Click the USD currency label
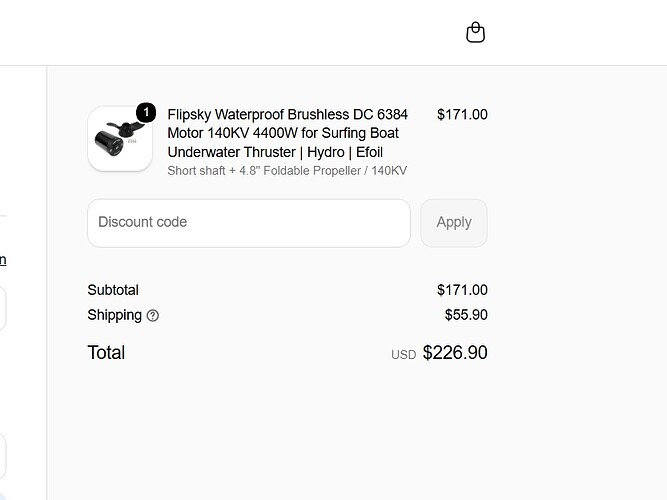This screenshot has width=667, height=500. point(404,355)
